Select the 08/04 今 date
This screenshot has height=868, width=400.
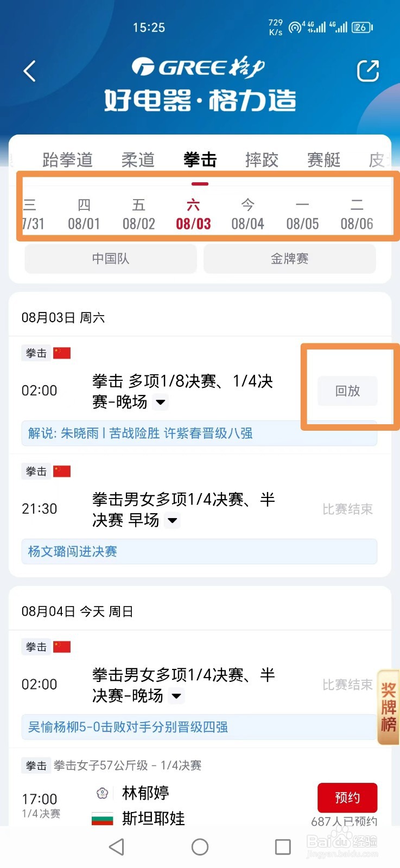pyautogui.click(x=247, y=214)
